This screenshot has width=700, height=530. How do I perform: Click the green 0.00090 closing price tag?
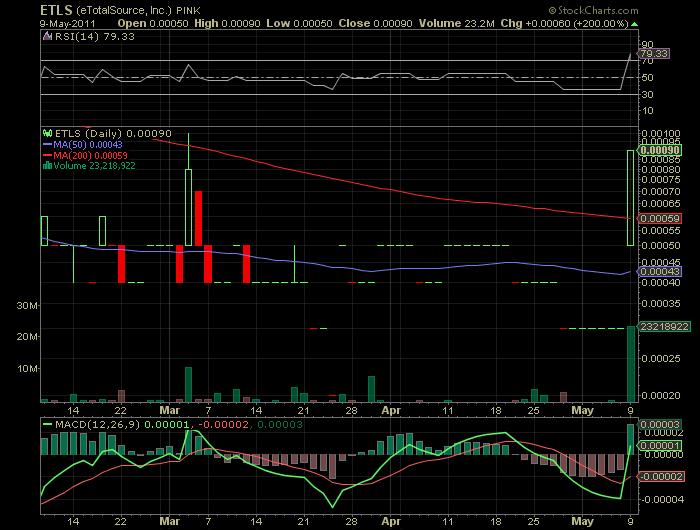tap(660, 150)
